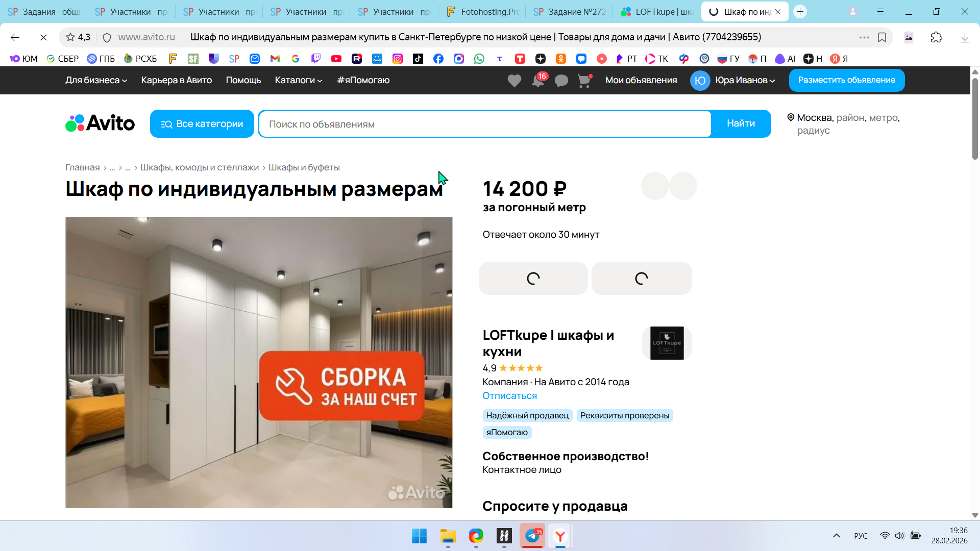Click the Поиск по объявлениям search field
This screenshot has height=551, width=980.
[485, 124]
